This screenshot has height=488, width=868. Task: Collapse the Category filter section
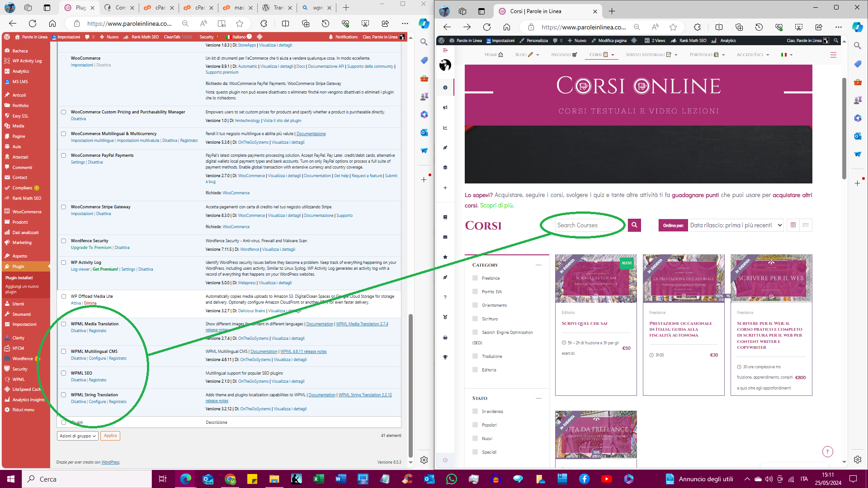click(538, 265)
